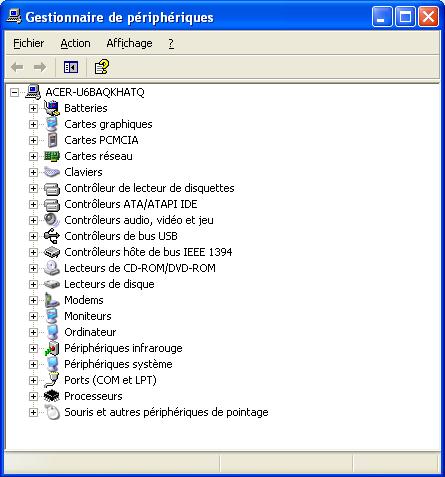This screenshot has height=477, width=445.
Task: Expand the Cartes graphiques node
Action: tap(33, 124)
